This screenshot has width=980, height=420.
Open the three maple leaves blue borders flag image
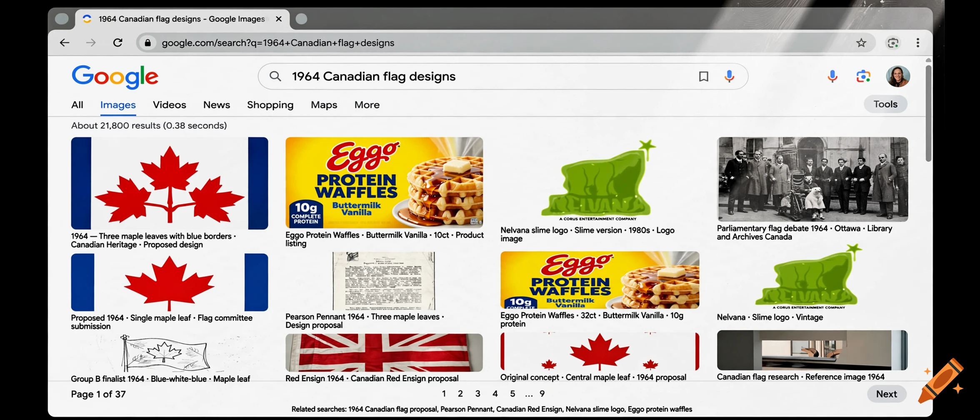(x=170, y=183)
